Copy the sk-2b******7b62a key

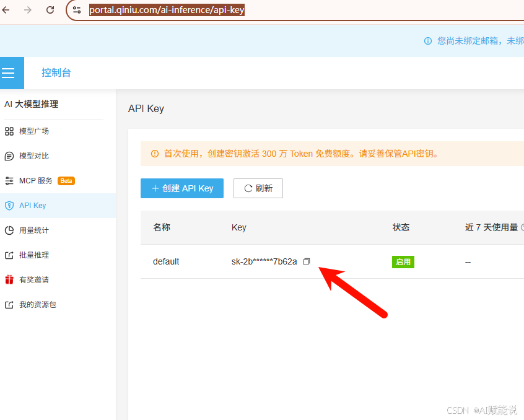[307, 261]
